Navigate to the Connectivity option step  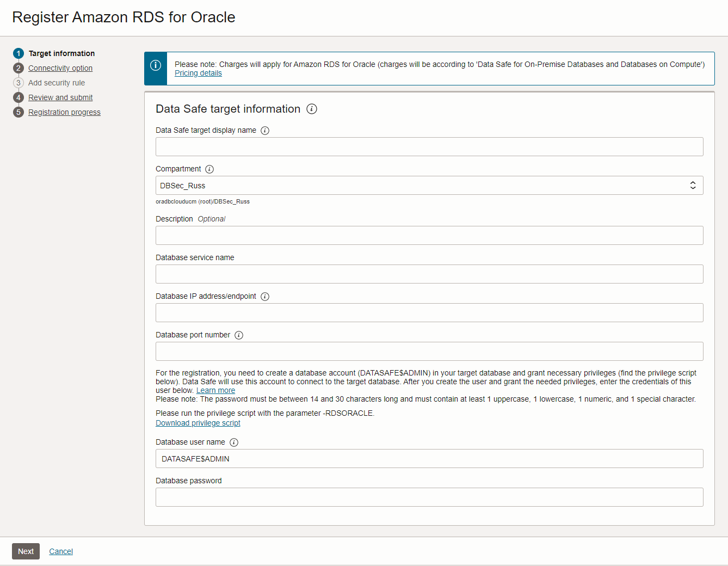click(60, 67)
